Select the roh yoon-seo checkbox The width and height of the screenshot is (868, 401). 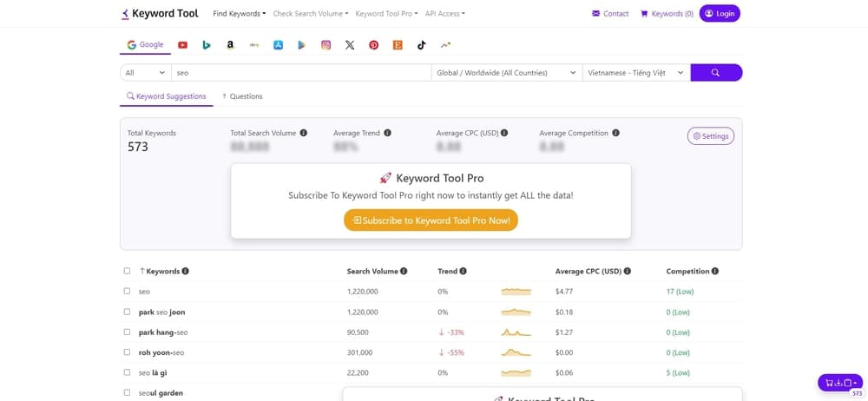click(128, 352)
